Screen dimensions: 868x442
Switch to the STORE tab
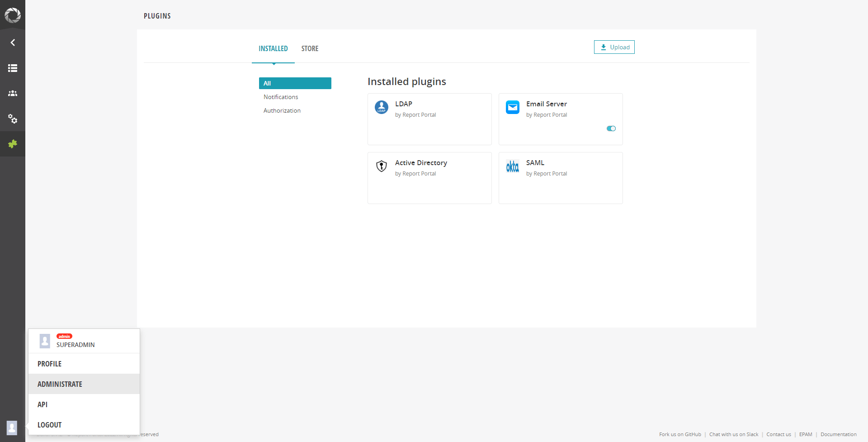tap(310, 48)
